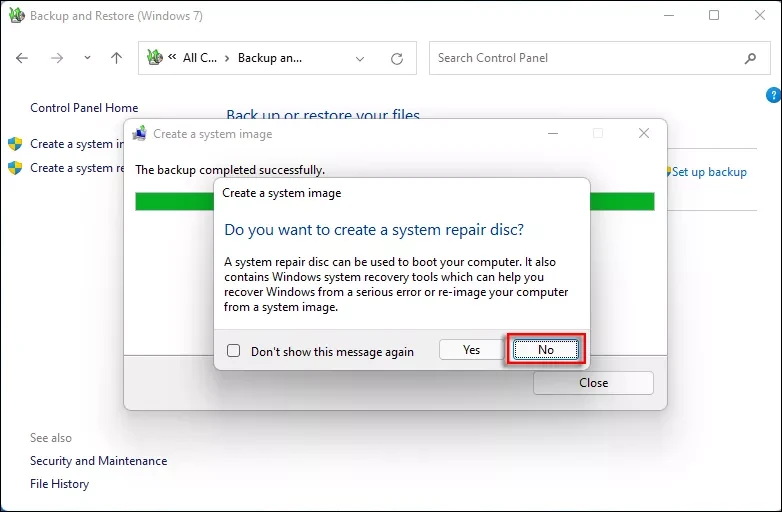Click 'Back up or restore your files' heading
The image size is (782, 512).
(x=323, y=114)
